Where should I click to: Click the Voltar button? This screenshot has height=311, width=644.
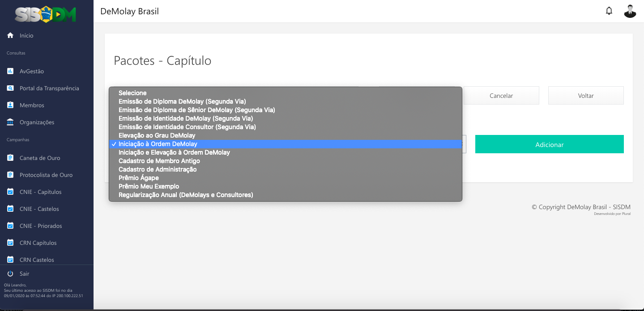coord(585,96)
